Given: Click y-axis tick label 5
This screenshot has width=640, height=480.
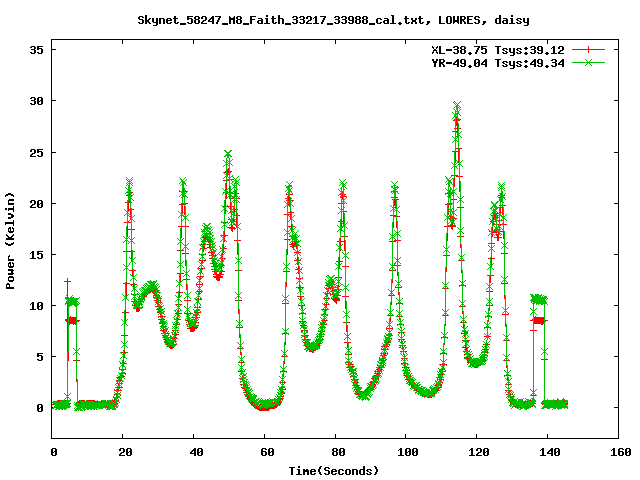Looking at the screenshot, I should coord(40,357).
